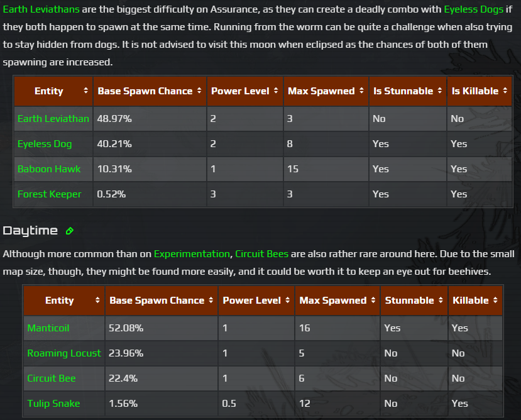Sort by the Is Killable column arrows
This screenshot has height=420, width=521.
(x=503, y=91)
